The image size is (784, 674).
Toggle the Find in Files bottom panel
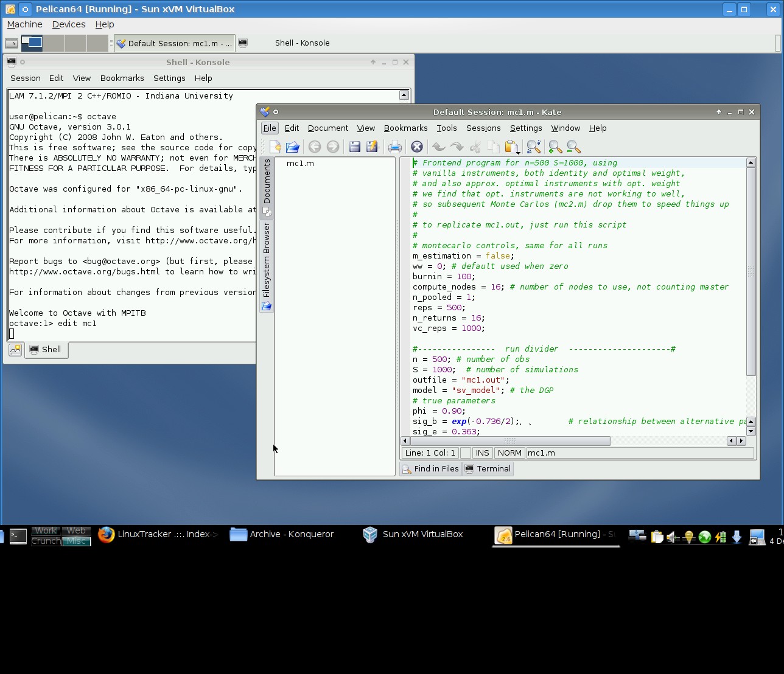430,469
